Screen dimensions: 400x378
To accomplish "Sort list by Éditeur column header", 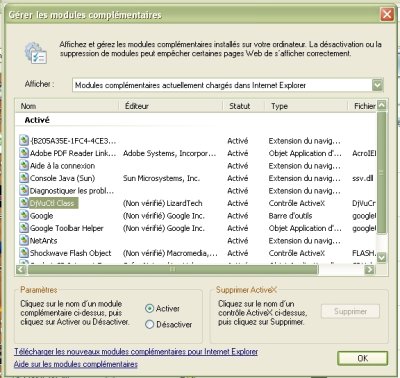I will pyautogui.click(x=171, y=106).
